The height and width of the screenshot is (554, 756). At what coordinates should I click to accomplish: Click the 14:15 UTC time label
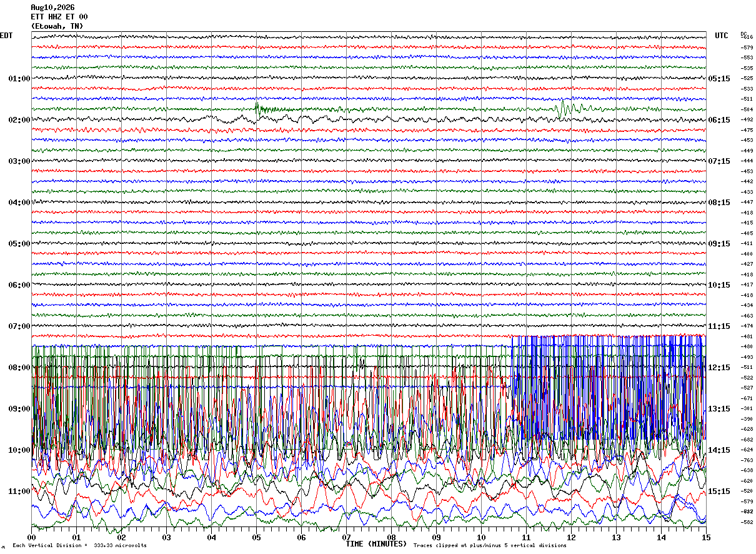(x=719, y=450)
